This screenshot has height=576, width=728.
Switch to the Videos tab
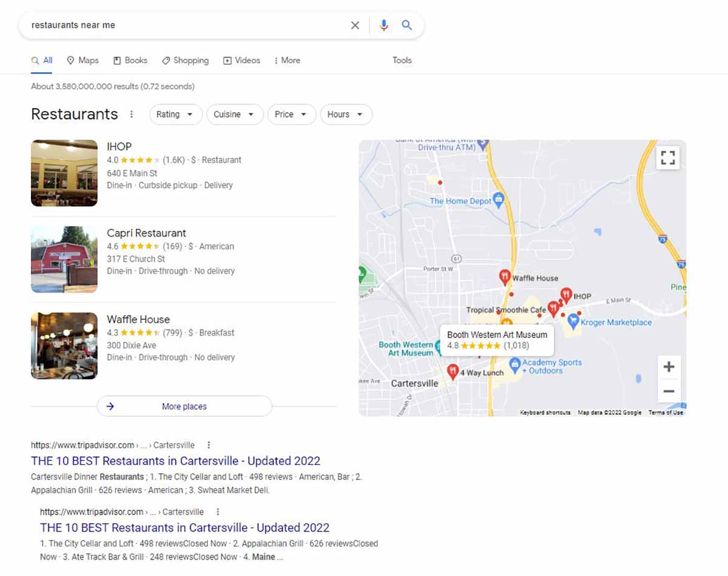241,60
